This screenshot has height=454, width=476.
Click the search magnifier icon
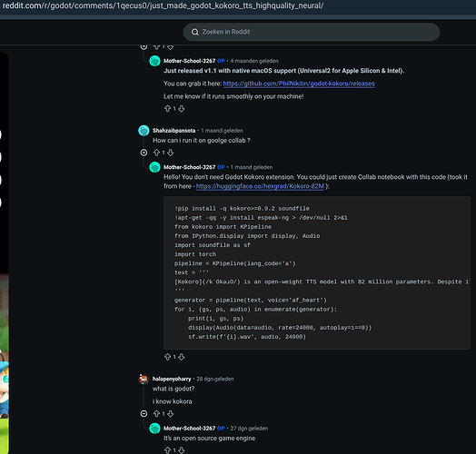click(x=195, y=32)
